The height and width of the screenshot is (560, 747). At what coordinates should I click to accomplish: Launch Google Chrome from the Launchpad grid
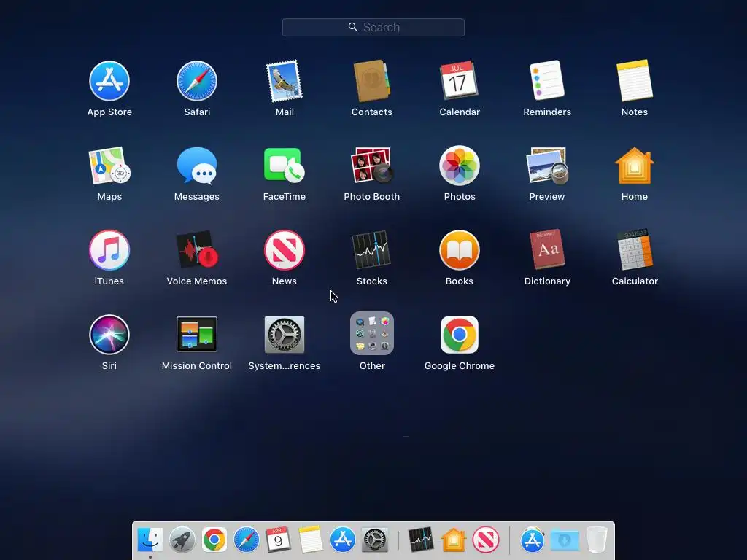(460, 334)
